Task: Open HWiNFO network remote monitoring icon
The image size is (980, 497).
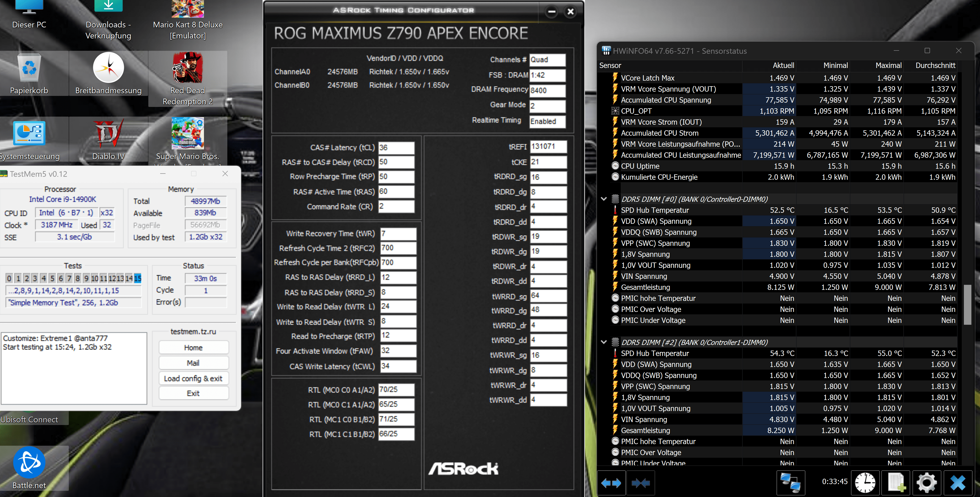Action: click(x=791, y=483)
